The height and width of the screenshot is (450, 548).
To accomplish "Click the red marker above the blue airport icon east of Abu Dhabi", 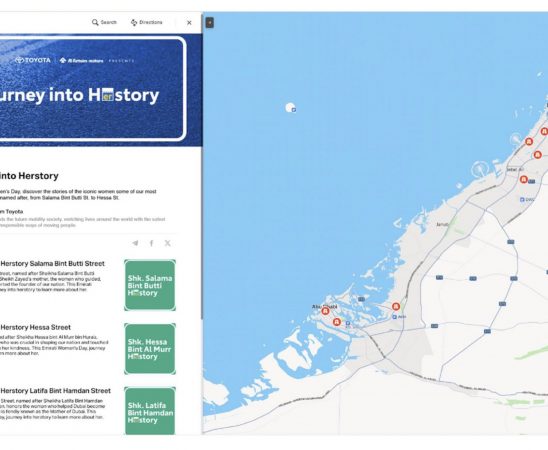I will tap(396, 306).
